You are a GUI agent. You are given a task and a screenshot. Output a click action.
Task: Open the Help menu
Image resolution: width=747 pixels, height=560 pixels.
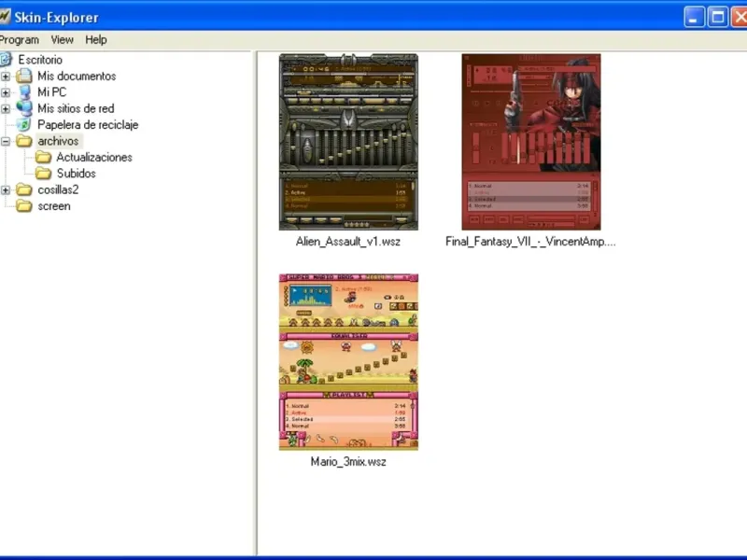pos(96,40)
